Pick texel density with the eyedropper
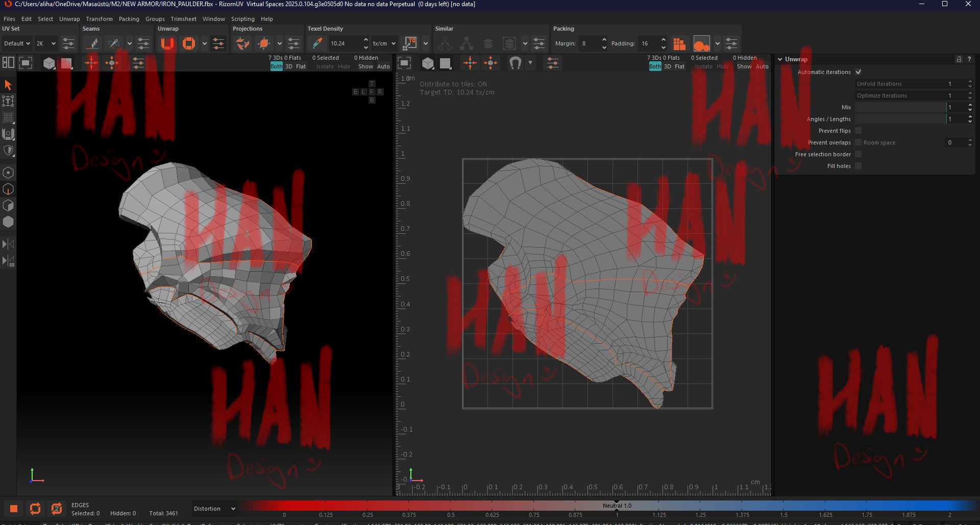This screenshot has height=525, width=980. [317, 43]
